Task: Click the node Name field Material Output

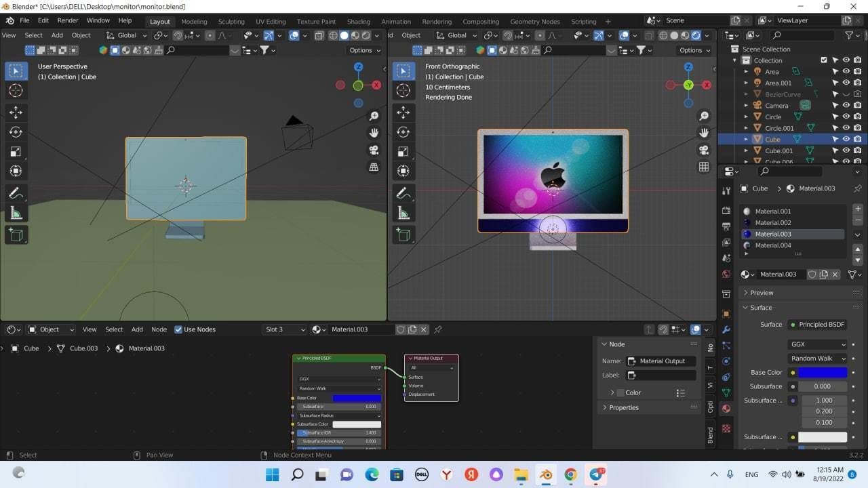Action: click(661, 361)
